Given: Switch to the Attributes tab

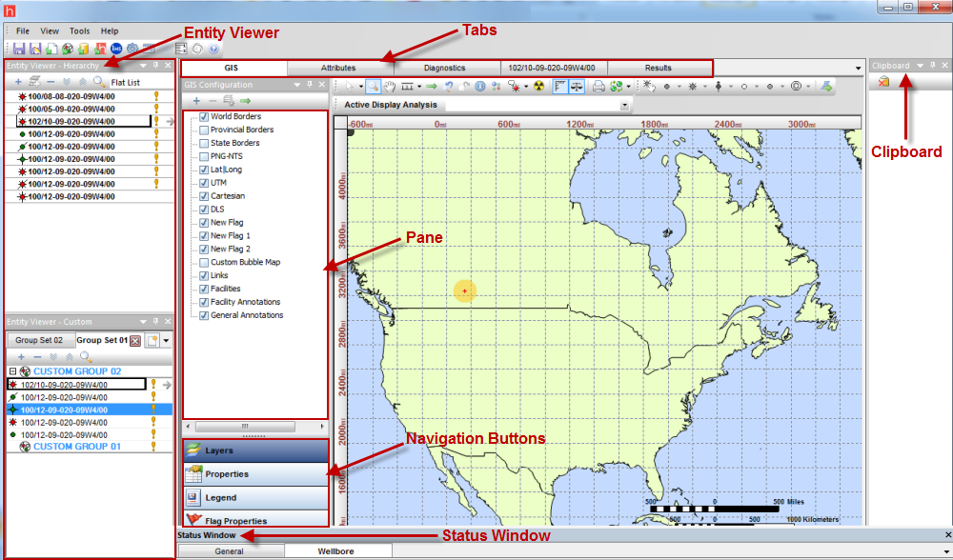Looking at the screenshot, I should (x=338, y=68).
